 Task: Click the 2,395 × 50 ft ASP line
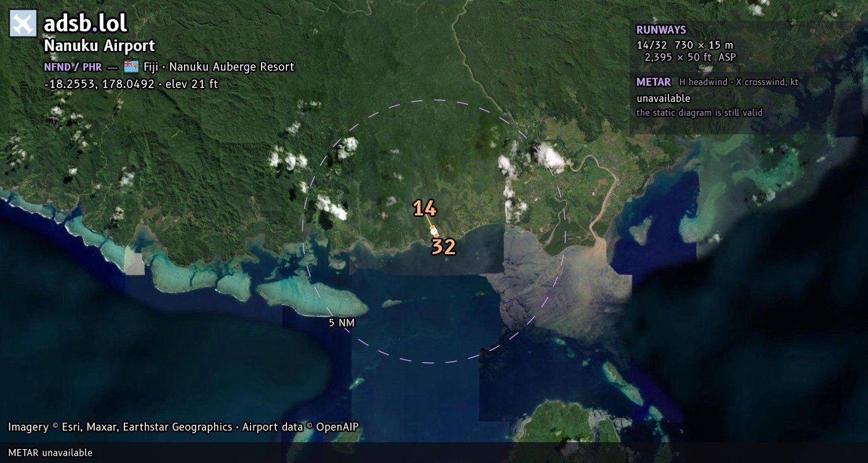tap(690, 57)
